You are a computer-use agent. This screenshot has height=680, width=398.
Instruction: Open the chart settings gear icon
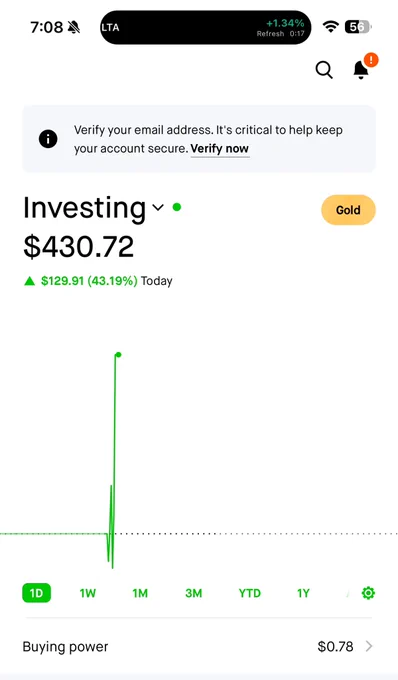pos(368,593)
